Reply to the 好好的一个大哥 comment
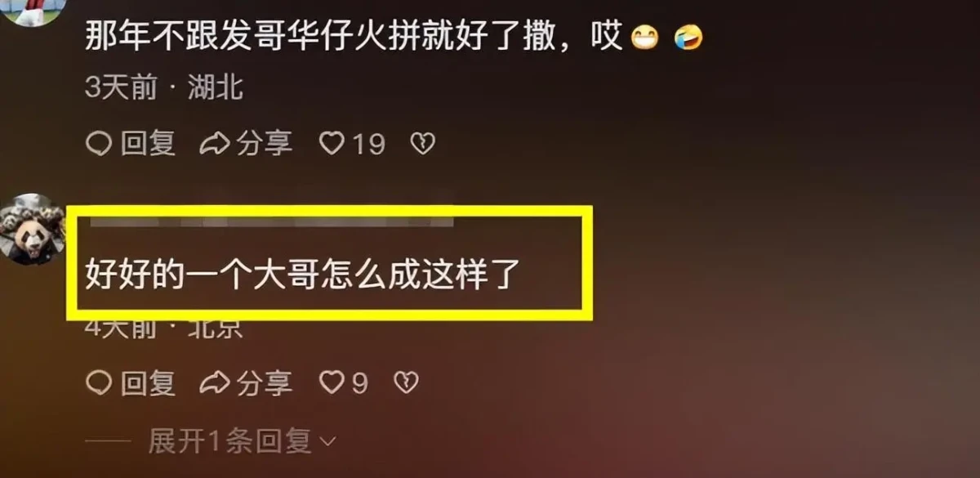 (131, 382)
